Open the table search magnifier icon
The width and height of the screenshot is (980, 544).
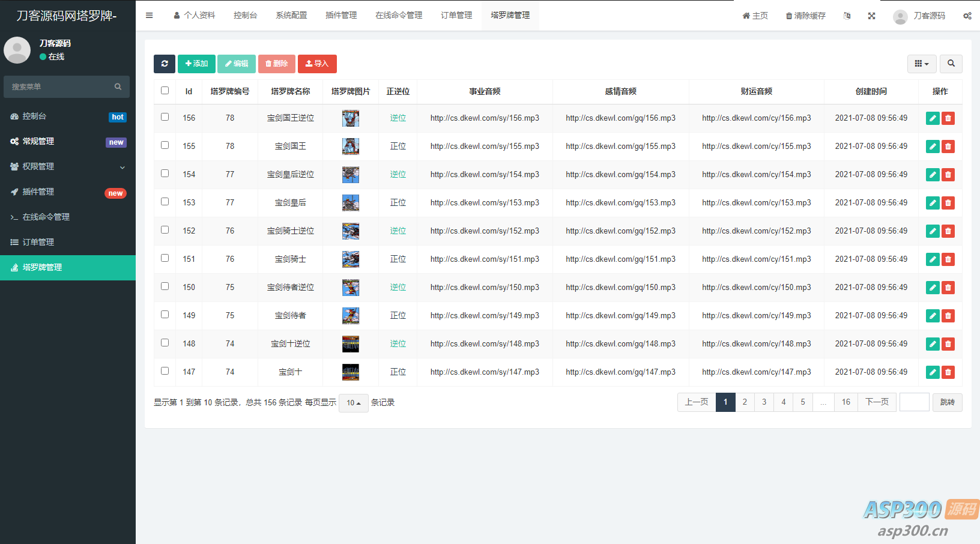951,64
